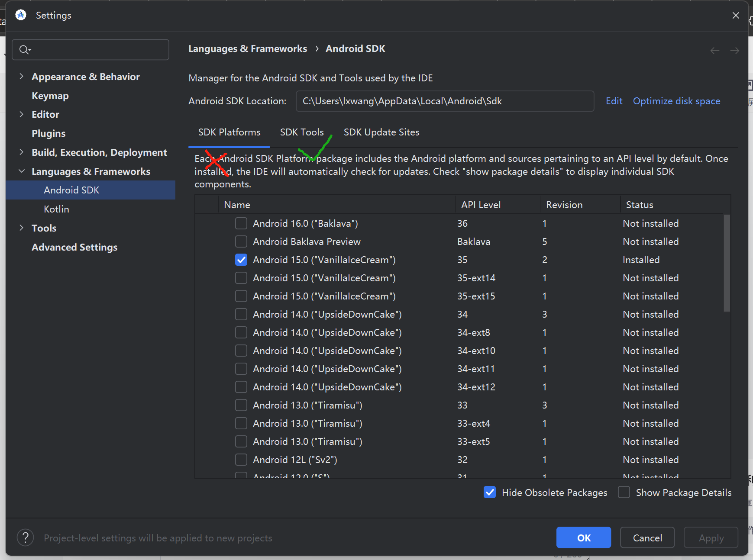The width and height of the screenshot is (753, 560).
Task: Expand Appearance & Behavior chevron
Action: click(21, 77)
